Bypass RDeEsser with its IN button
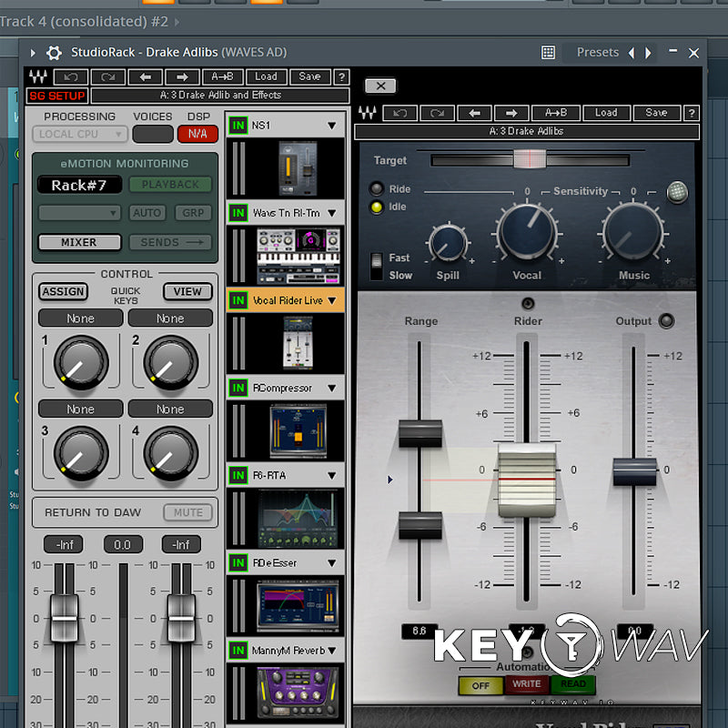Viewport: 728px width, 728px height. [238, 562]
